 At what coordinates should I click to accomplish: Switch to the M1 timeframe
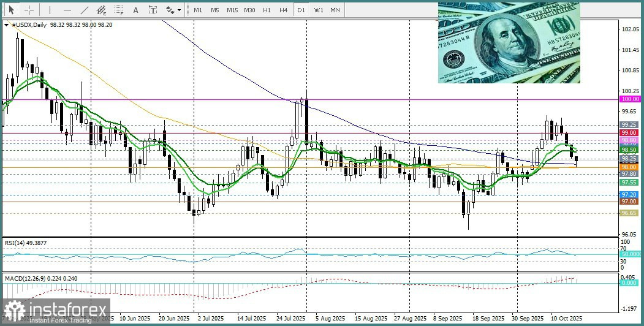point(198,10)
